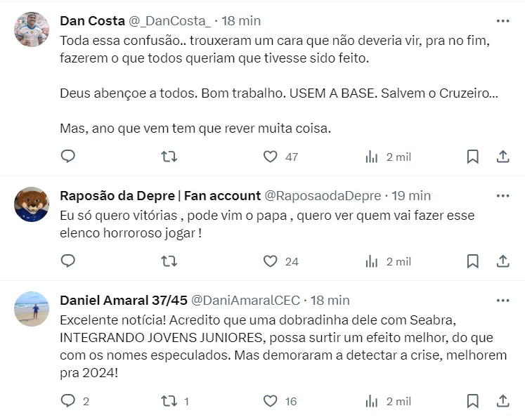Click Raposão da Depre's fox avatar
The width and height of the screenshot is (525, 420).
[32, 204]
